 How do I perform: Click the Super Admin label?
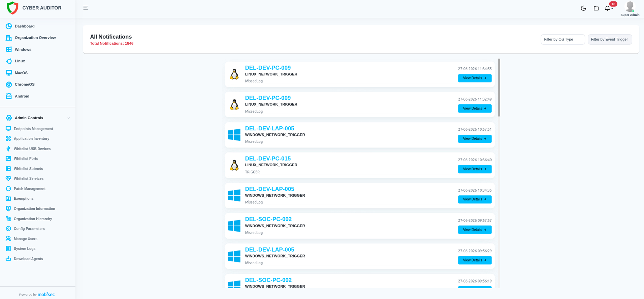(x=630, y=15)
